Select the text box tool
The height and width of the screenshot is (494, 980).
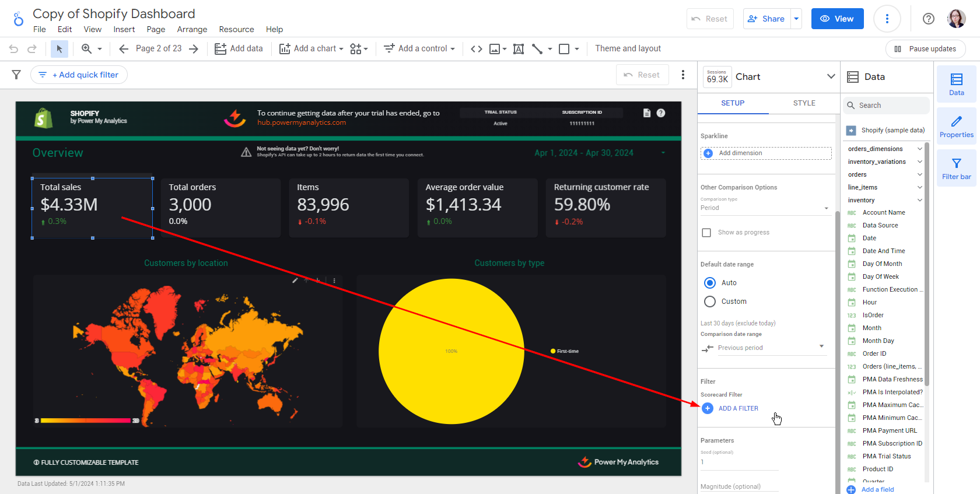point(518,49)
